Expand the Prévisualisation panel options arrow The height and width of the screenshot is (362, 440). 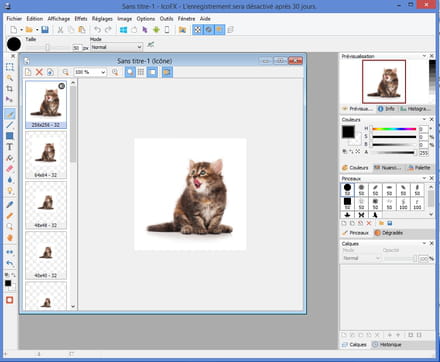tap(425, 56)
